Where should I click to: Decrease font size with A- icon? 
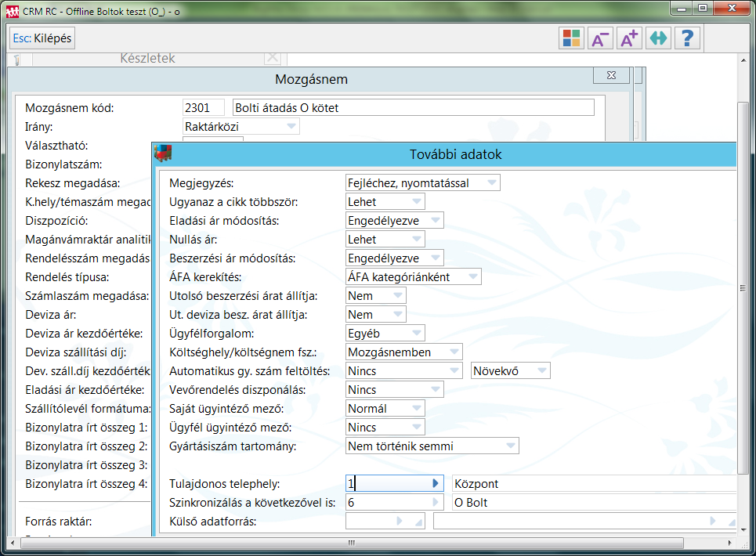[x=600, y=38]
